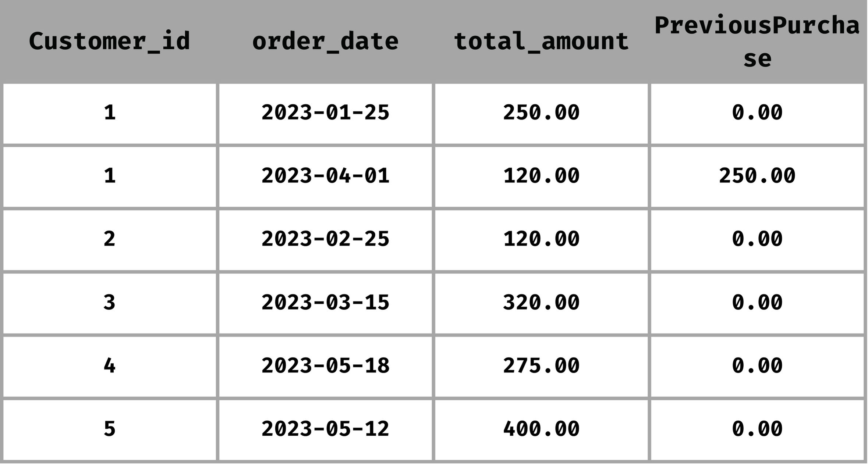The image size is (868, 464).
Task: Select the 2023-04-01 order date cell
Action: (x=325, y=176)
